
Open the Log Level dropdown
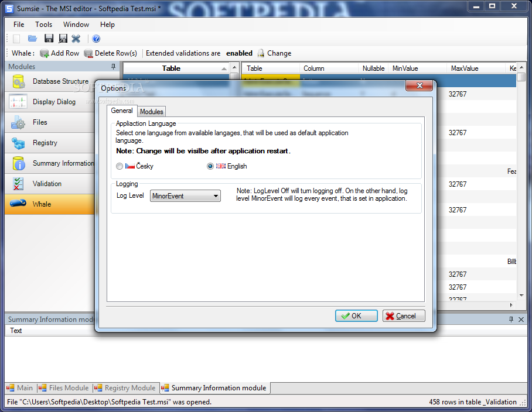[185, 196]
